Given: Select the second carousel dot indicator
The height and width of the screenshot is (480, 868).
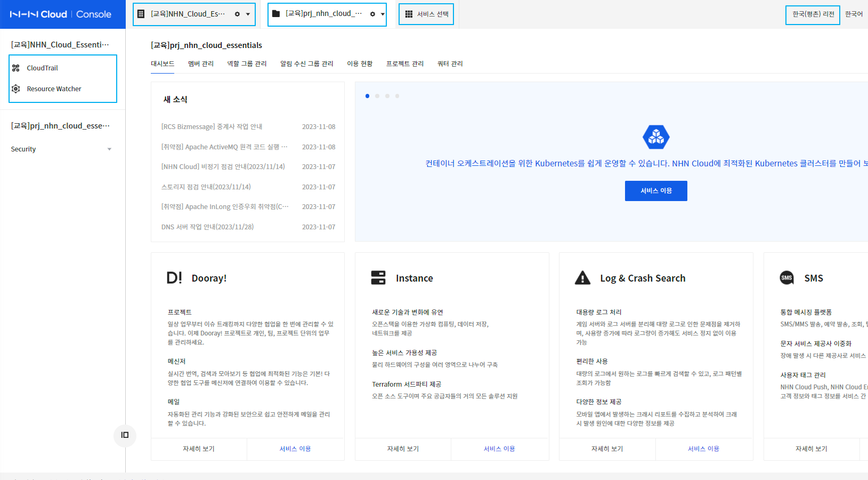Looking at the screenshot, I should [x=377, y=96].
